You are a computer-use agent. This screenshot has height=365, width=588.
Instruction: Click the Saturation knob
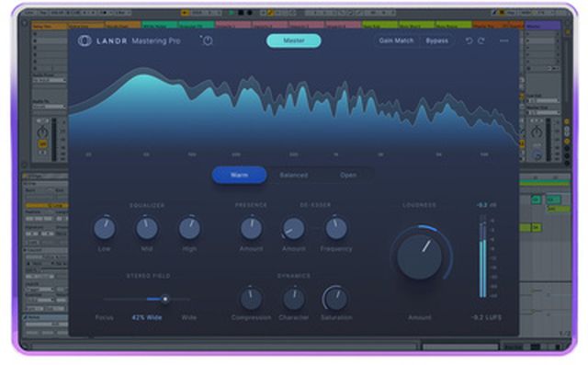click(x=336, y=299)
